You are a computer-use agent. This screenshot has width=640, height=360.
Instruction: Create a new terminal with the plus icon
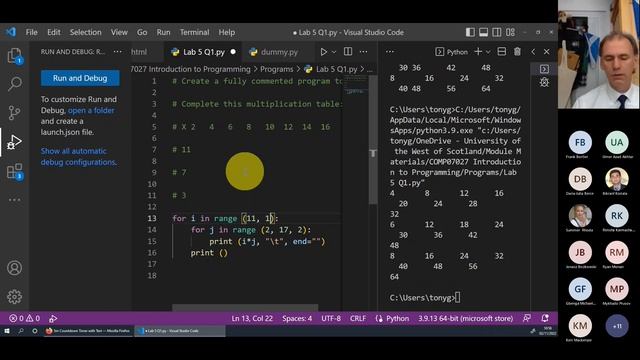[478, 52]
